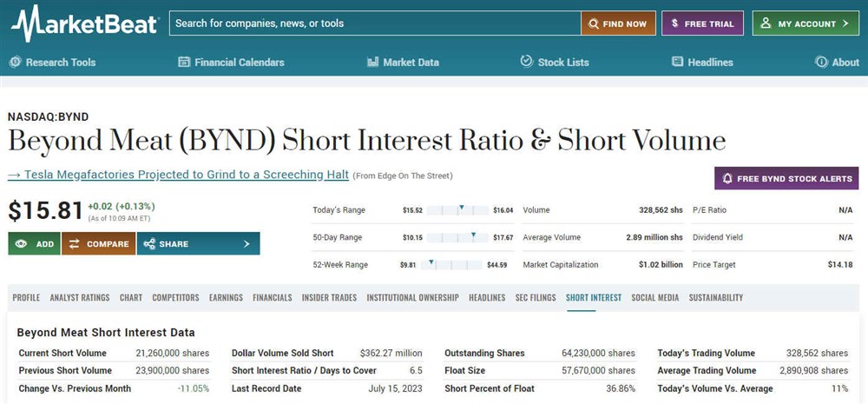Click the Today's Range indicator bar

[457, 210]
